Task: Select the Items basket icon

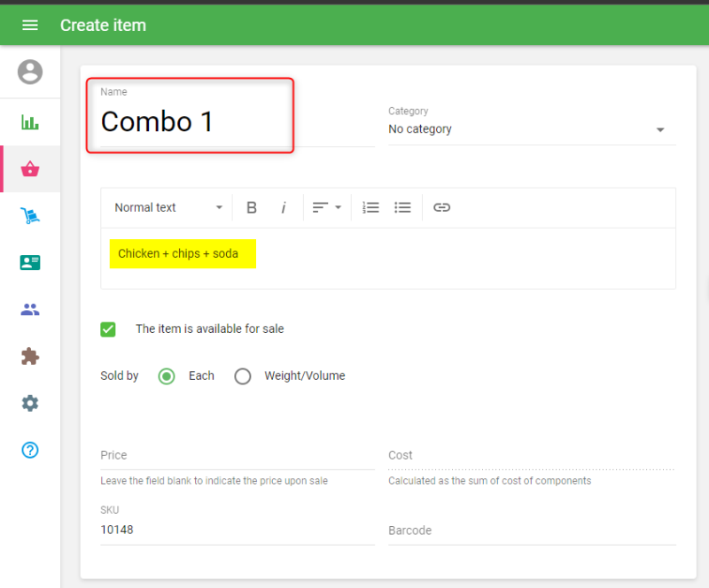Action: [30, 169]
